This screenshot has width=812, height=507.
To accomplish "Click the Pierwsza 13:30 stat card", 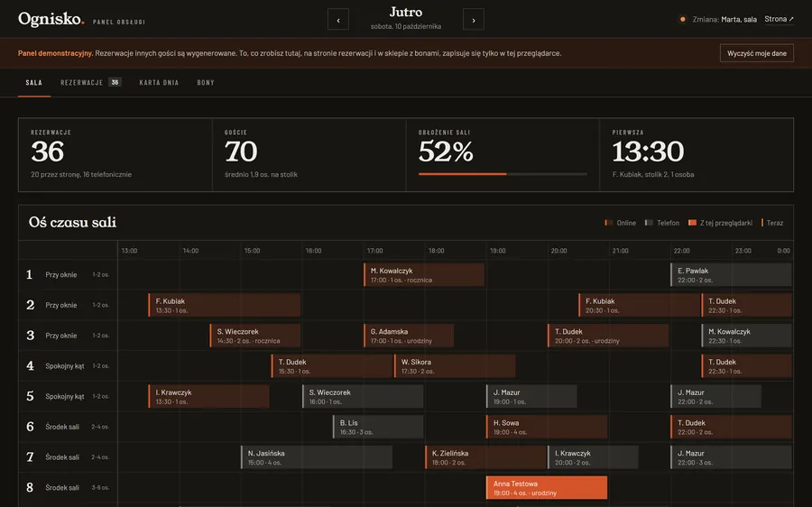I will coord(697,155).
